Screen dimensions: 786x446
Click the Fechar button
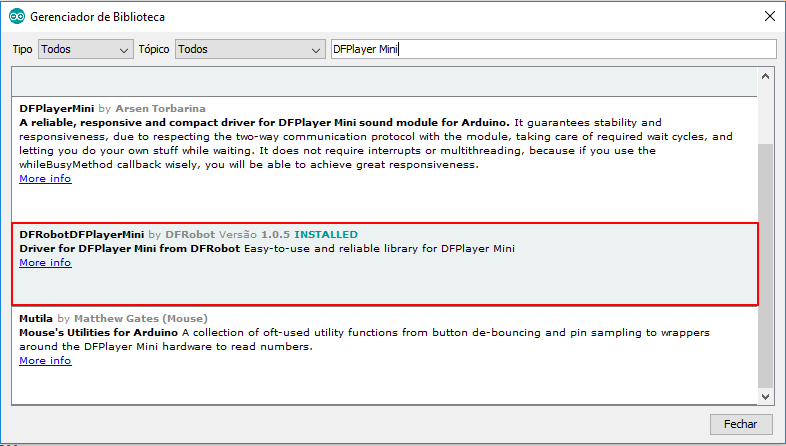coord(740,424)
